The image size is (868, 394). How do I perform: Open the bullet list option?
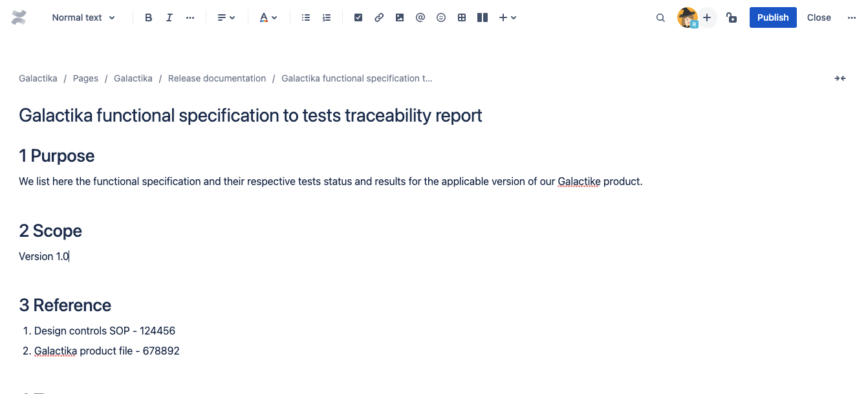306,17
